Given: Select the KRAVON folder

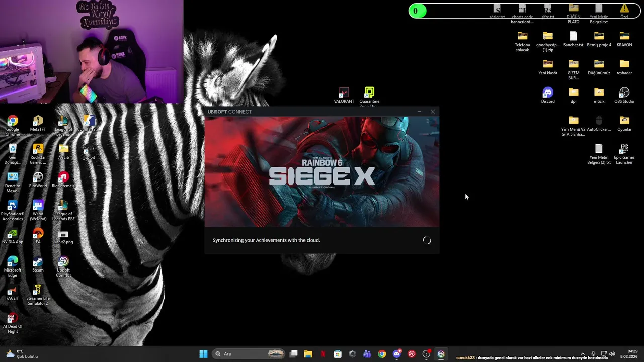Looking at the screenshot, I should tap(624, 39).
